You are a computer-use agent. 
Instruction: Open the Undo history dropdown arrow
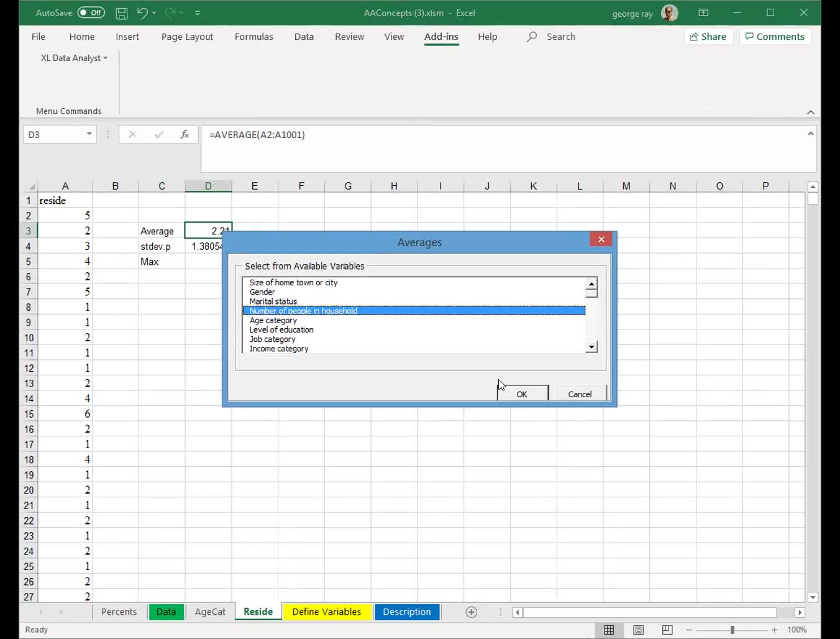click(154, 12)
